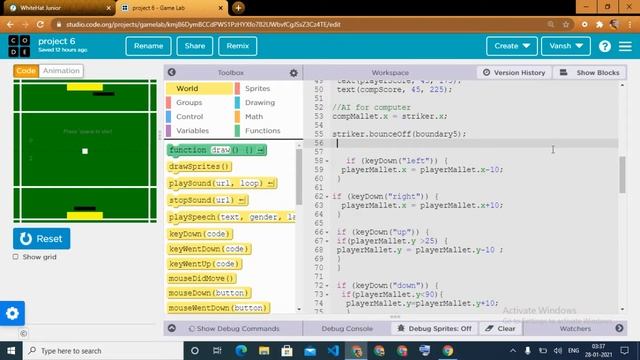This screenshot has height=360, width=640.
Task: Open browser extensions puzzle icon
Action: [599, 24]
